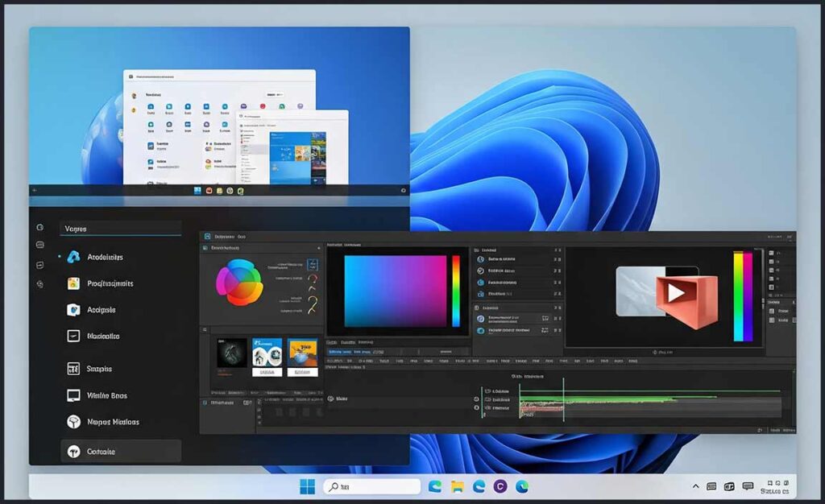Open the dropdown above the color picker tabs

click(x=343, y=245)
